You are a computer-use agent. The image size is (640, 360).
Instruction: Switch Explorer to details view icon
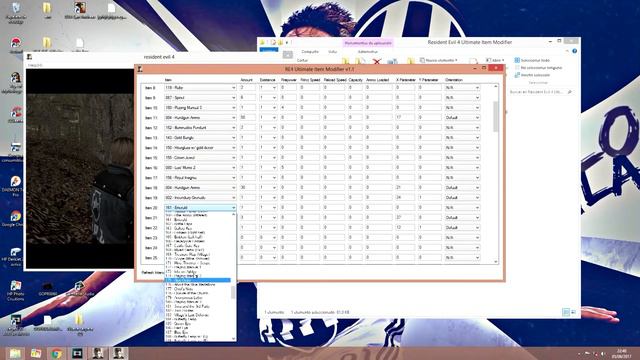click(x=566, y=312)
